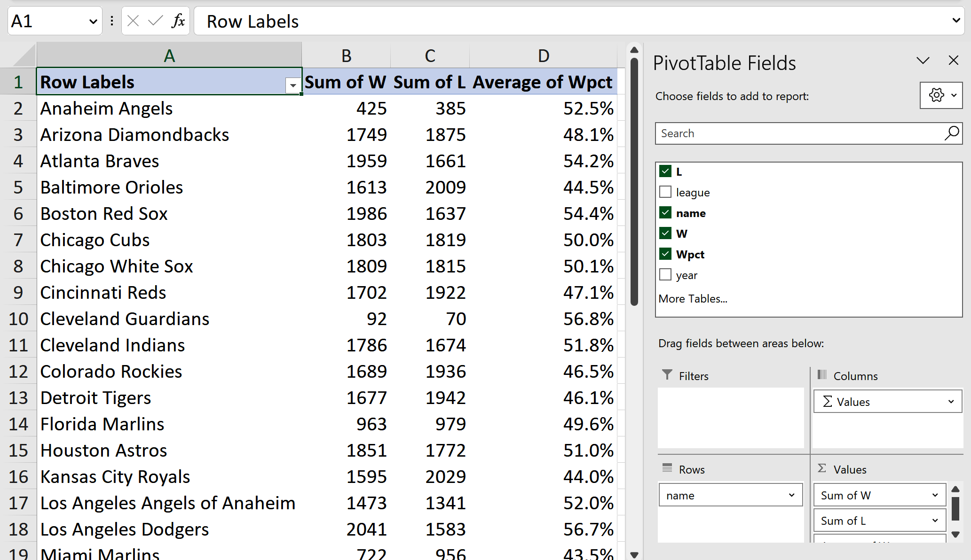Click the search magnifier icon in fields pane
This screenshot has height=560, width=971.
coord(951,133)
